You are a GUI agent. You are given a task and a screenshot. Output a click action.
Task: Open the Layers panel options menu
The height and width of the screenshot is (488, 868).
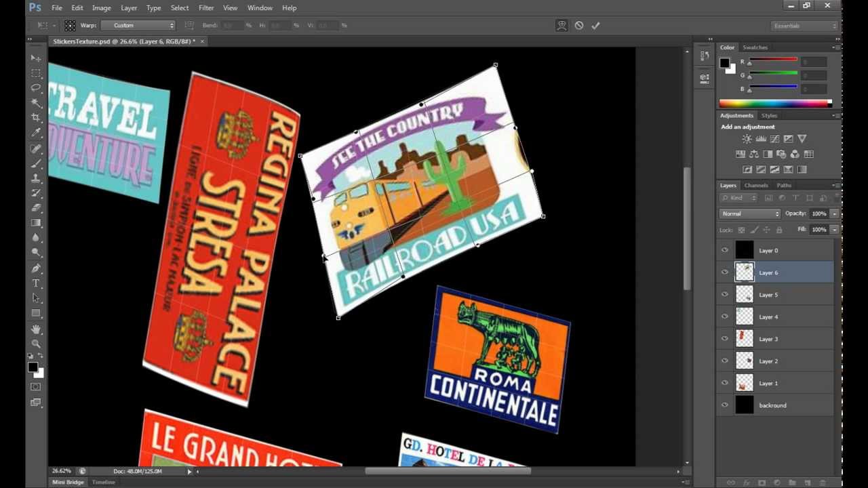pos(835,185)
